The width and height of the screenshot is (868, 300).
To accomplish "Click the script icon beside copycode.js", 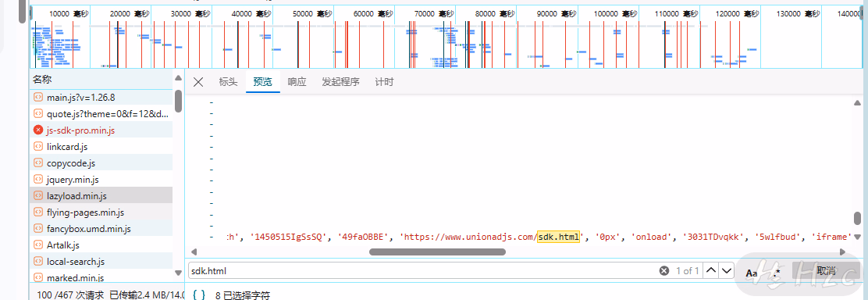I will [38, 163].
